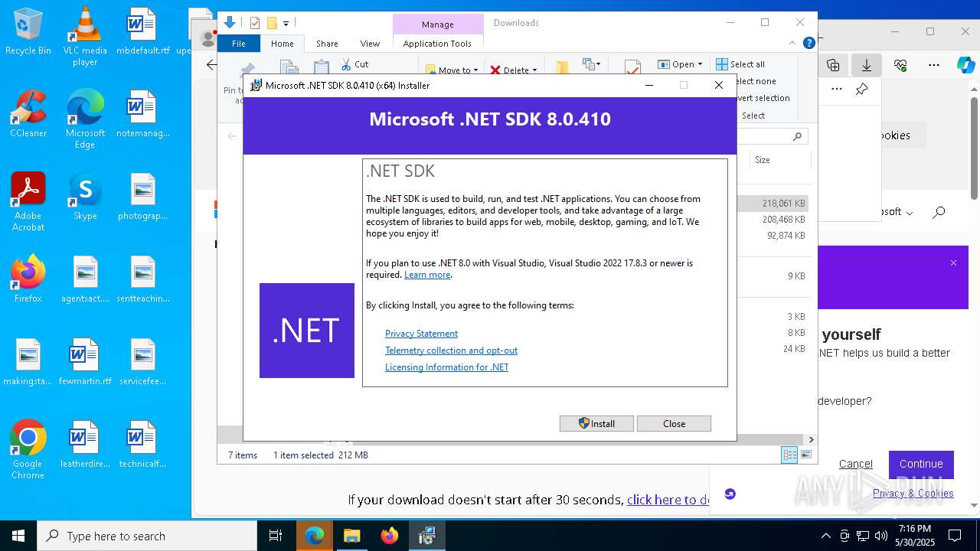Open CCleaner desktop shortcut
The image size is (980, 551).
28,114
